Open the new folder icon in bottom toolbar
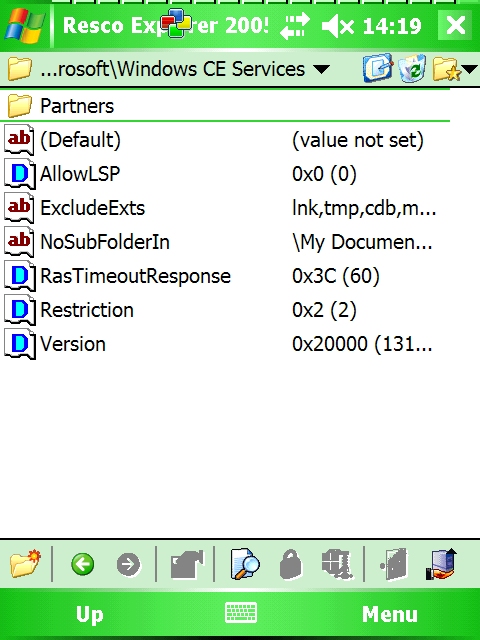 tap(24, 564)
